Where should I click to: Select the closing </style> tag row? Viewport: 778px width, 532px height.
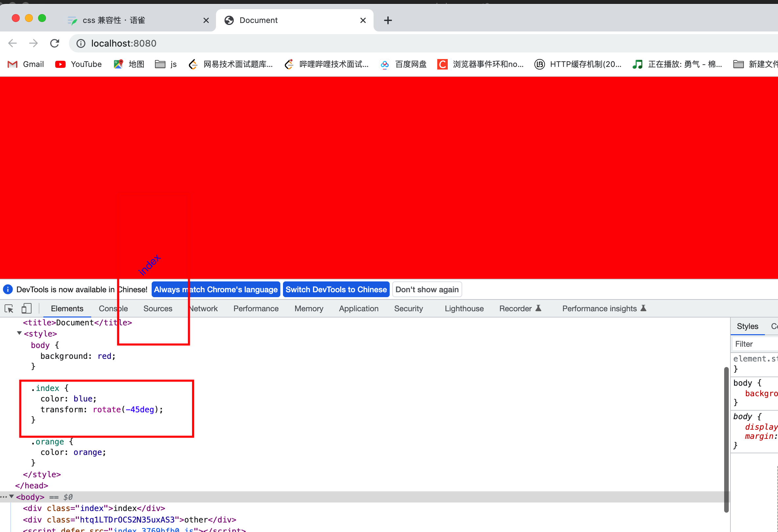tap(41, 475)
